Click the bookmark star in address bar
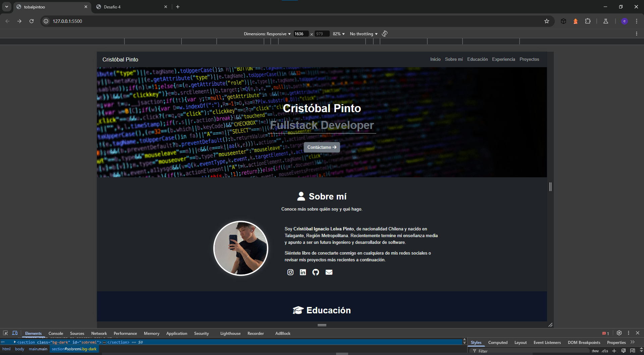This screenshot has height=355, width=644. [x=547, y=21]
